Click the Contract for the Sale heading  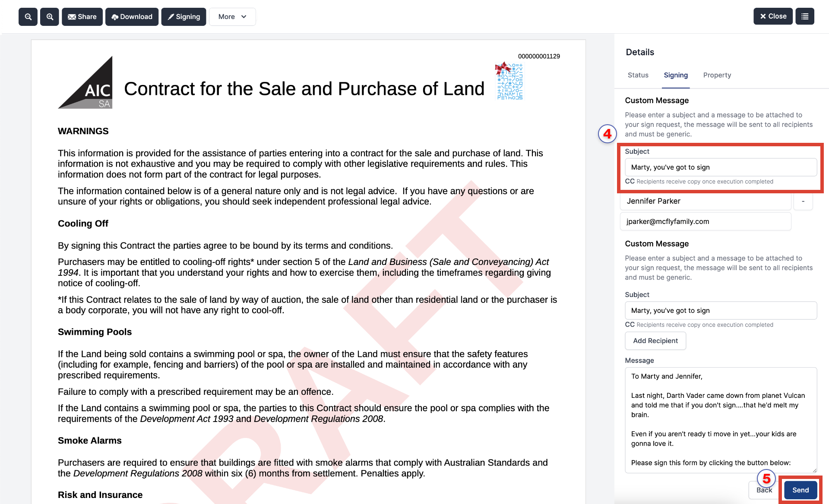[304, 89]
